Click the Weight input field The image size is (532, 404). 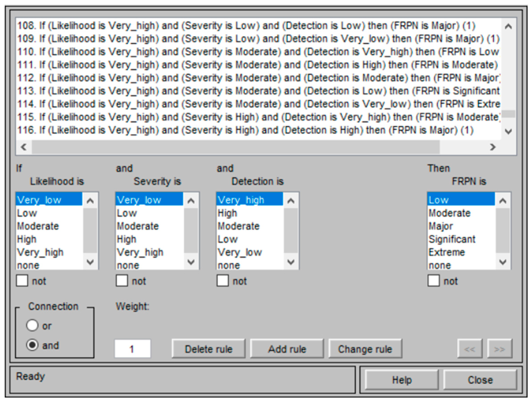coord(132,349)
